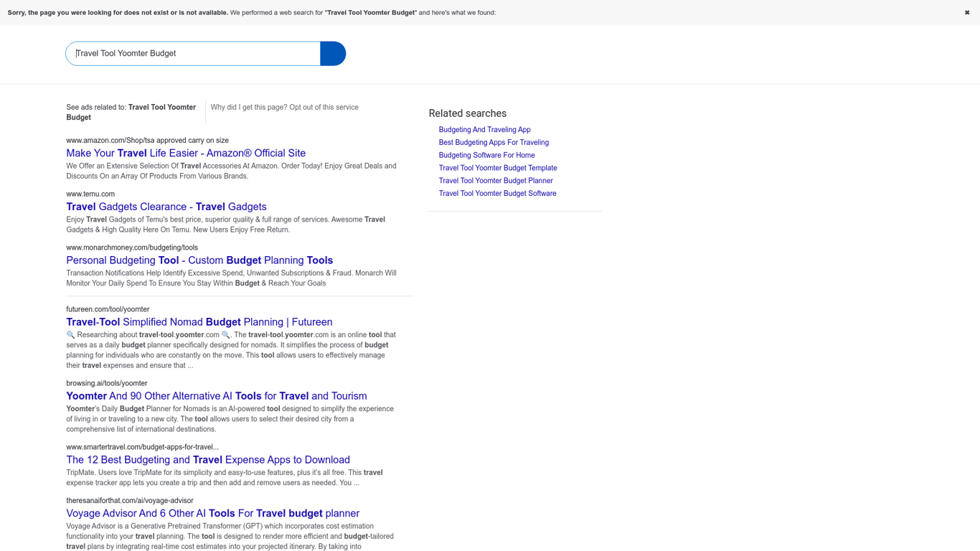
Task: Open "Why did I get this page?" link
Action: (248, 108)
